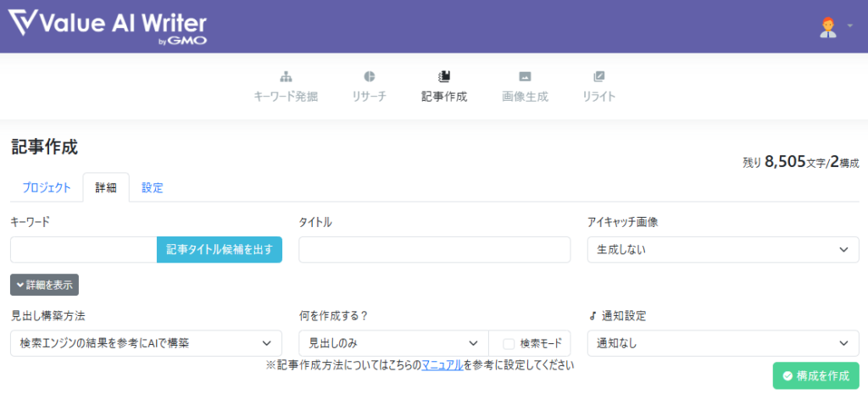Image resolution: width=868 pixels, height=394 pixels.
Task: Open the user avatar account menu
Action: [x=827, y=26]
